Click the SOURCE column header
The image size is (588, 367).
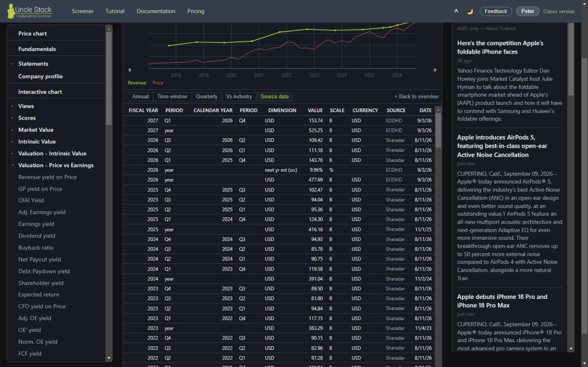click(x=396, y=110)
